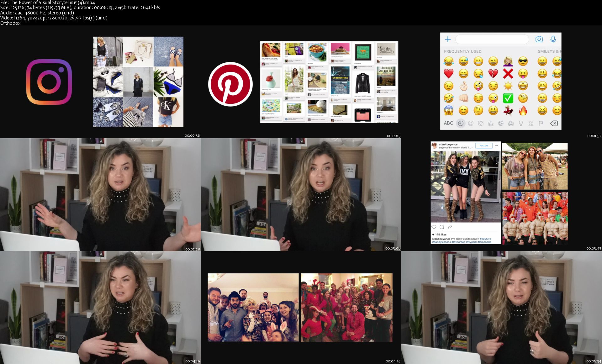Open travel car emoji category tab
Viewport: 602px width, 364px height.
511,123
